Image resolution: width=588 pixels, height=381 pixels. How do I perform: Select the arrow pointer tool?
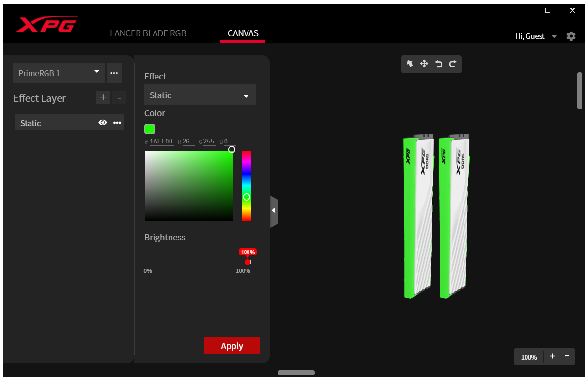pyautogui.click(x=410, y=64)
